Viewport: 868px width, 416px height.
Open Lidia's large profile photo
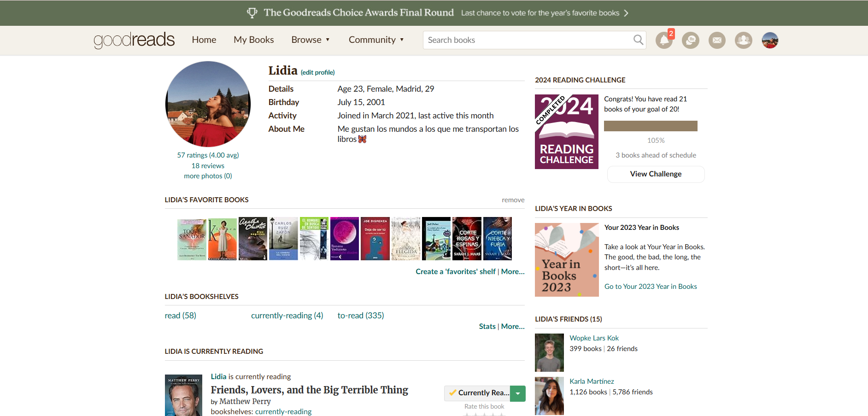click(208, 104)
